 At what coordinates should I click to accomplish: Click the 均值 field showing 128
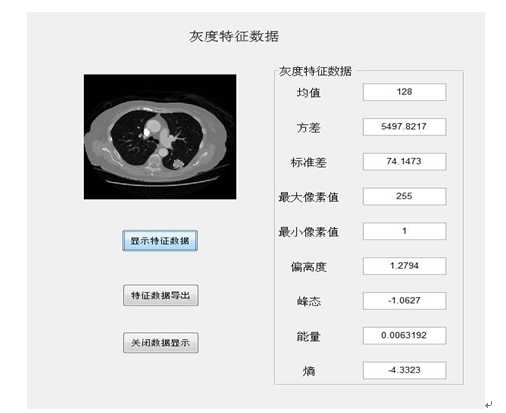click(404, 92)
